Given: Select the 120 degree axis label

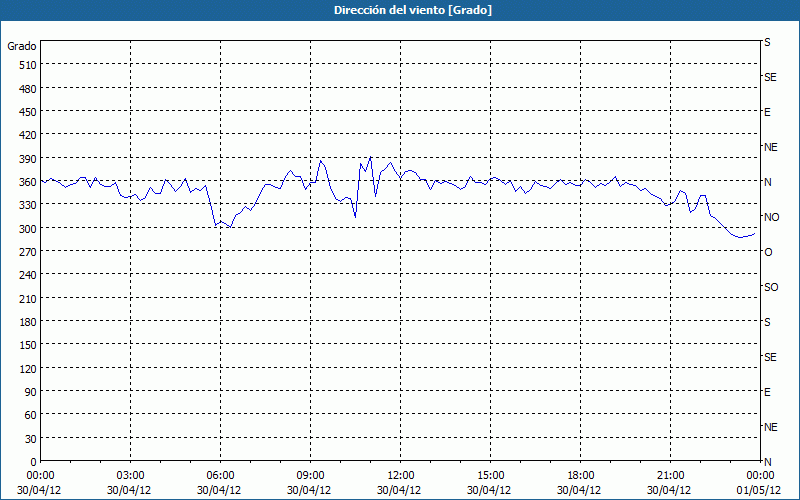Looking at the screenshot, I should [28, 368].
